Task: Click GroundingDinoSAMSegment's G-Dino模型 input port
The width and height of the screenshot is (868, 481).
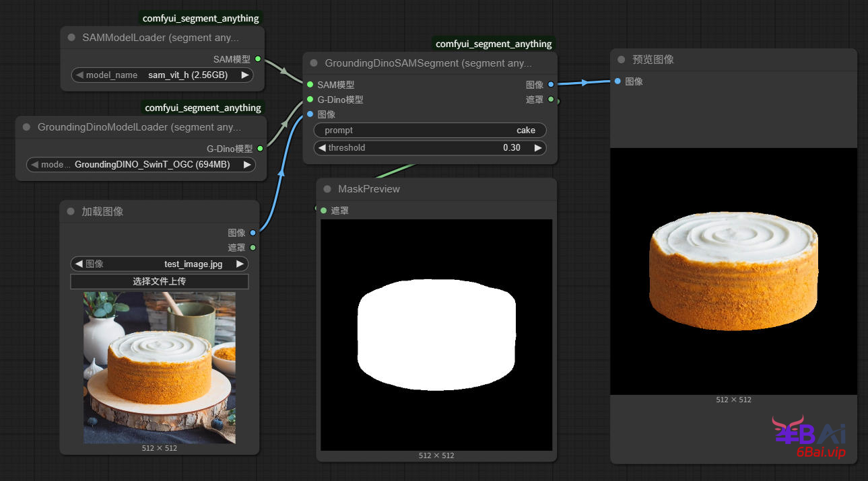Action: pyautogui.click(x=310, y=100)
